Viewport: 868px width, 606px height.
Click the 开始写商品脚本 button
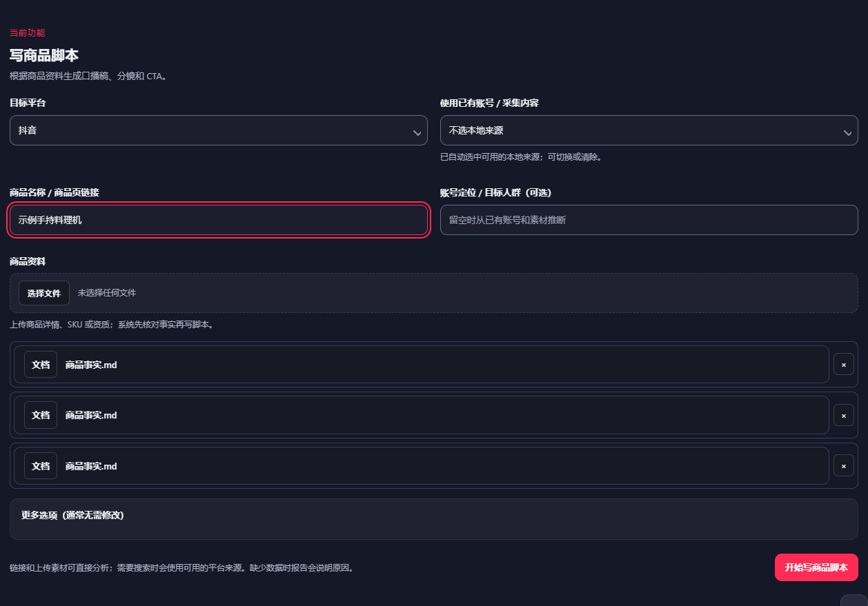click(x=816, y=567)
